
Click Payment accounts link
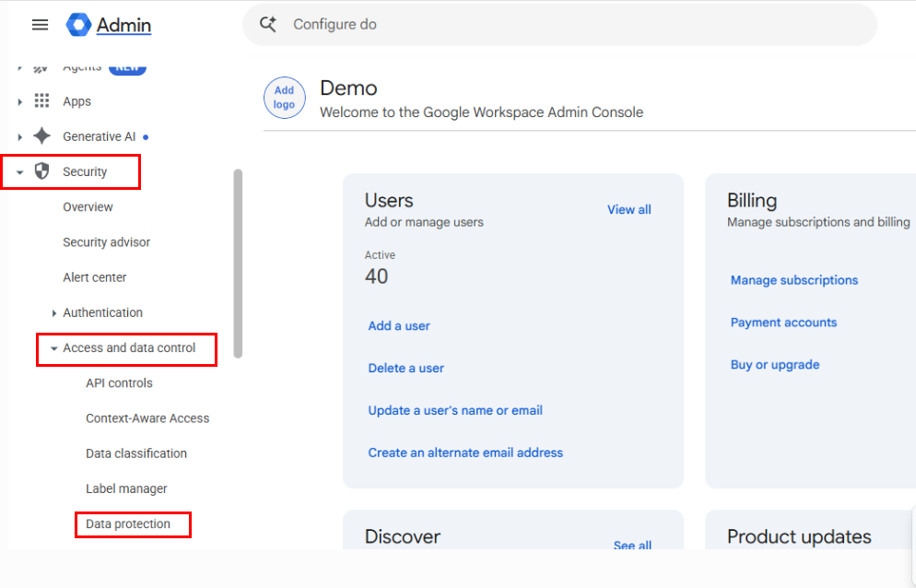783,322
